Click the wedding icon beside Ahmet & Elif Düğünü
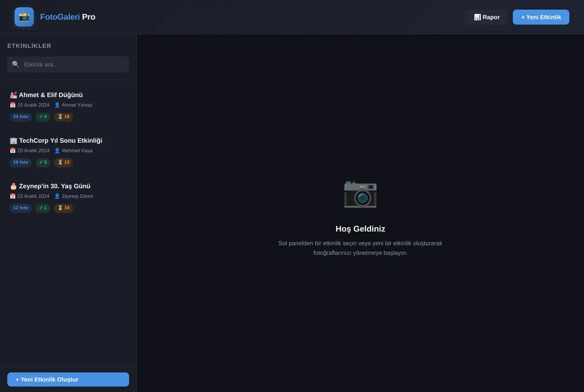584x392 pixels. point(13,95)
